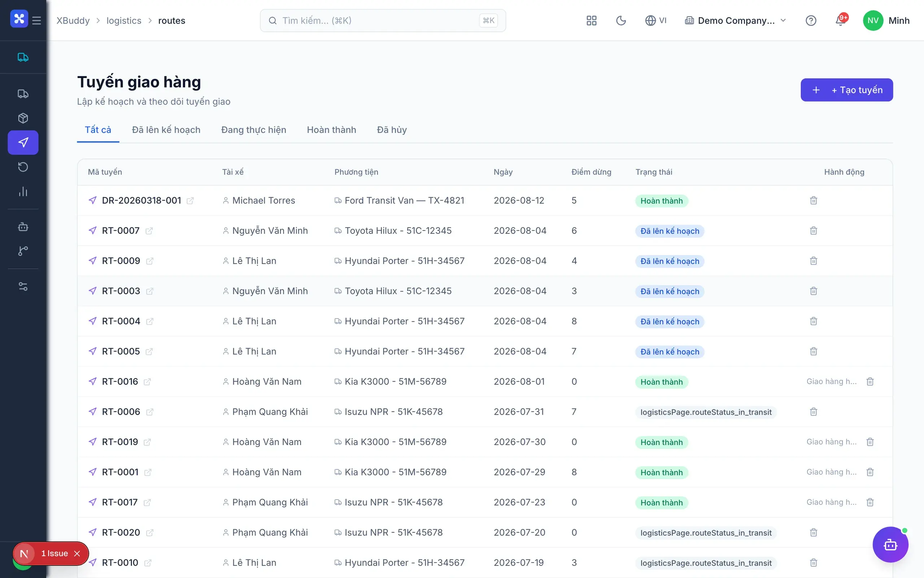Click the Ngày column header
This screenshot has height=578, width=924.
point(503,172)
